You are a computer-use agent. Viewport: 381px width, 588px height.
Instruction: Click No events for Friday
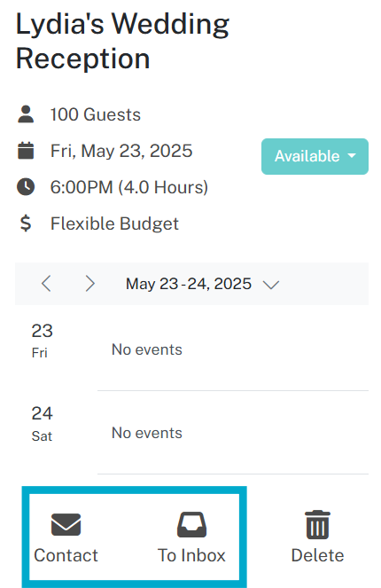click(147, 349)
